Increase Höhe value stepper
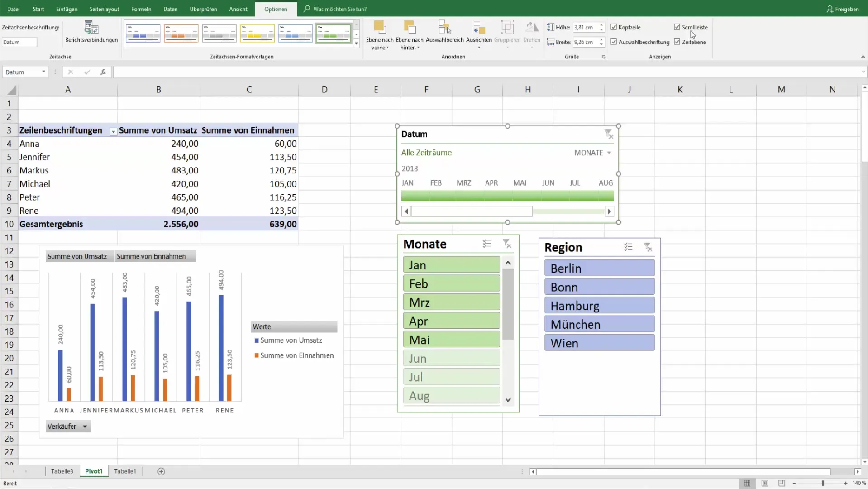This screenshot has width=868, height=489. tap(601, 25)
